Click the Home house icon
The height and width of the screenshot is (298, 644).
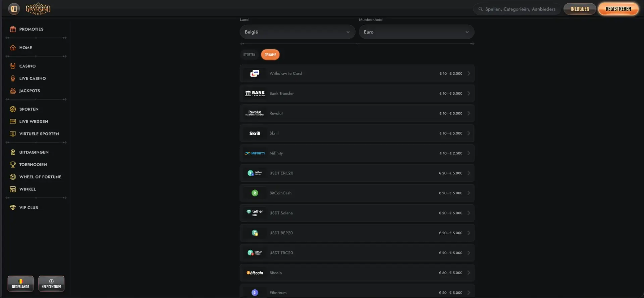(13, 48)
